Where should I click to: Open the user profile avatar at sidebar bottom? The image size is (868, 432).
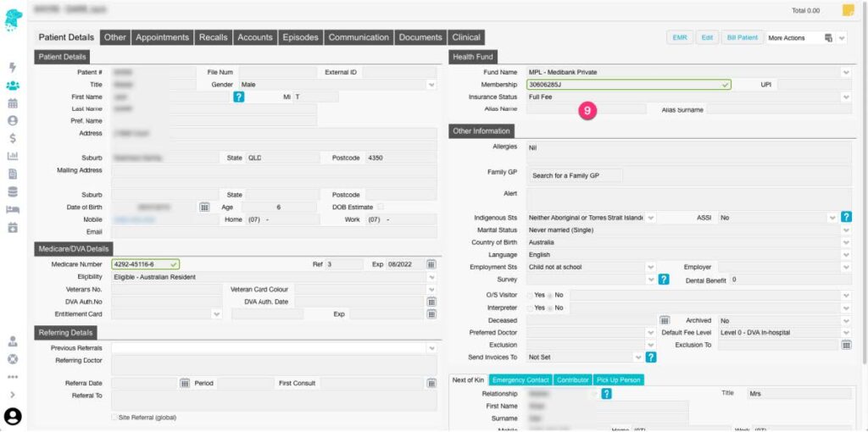(13, 416)
